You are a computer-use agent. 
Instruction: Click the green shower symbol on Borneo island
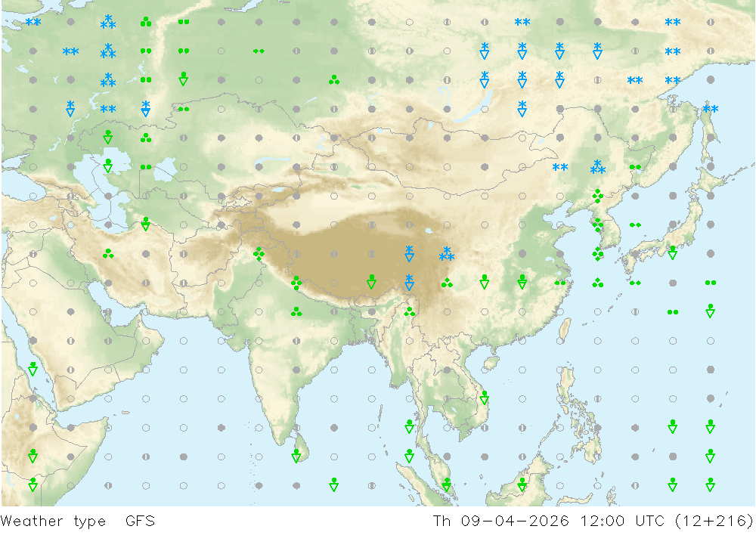pyautogui.click(x=522, y=484)
